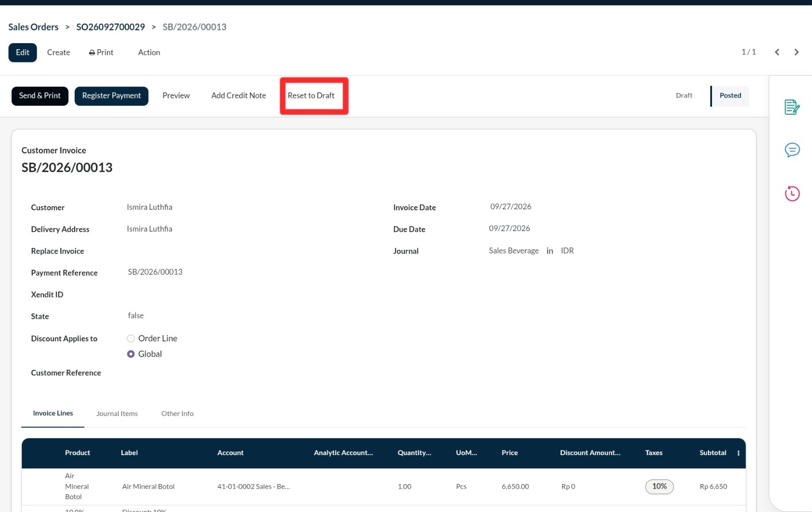Click invoice date 09/27/2026 value
This screenshot has height=512, width=812.
(511, 207)
